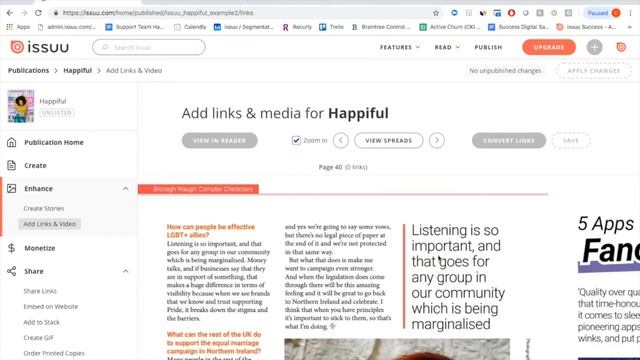Image resolution: width=640 pixels, height=360 pixels.
Task: Collapse the Share section
Action: 125,271
